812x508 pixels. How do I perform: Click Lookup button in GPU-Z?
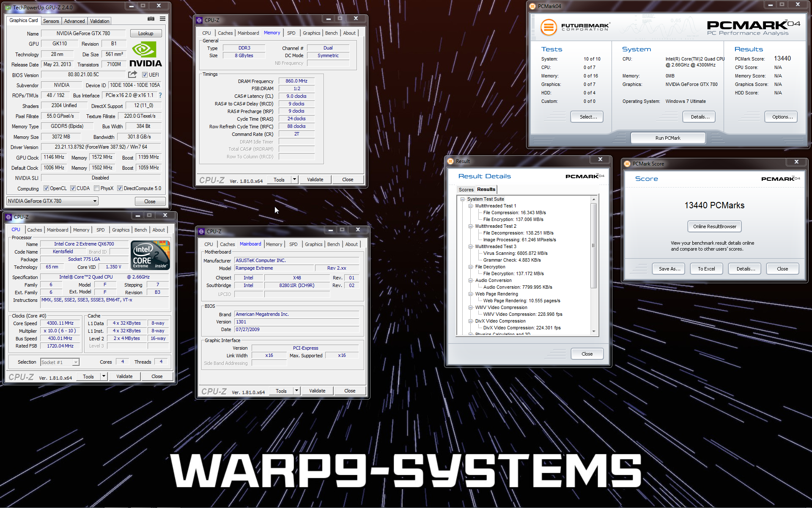[x=145, y=33]
